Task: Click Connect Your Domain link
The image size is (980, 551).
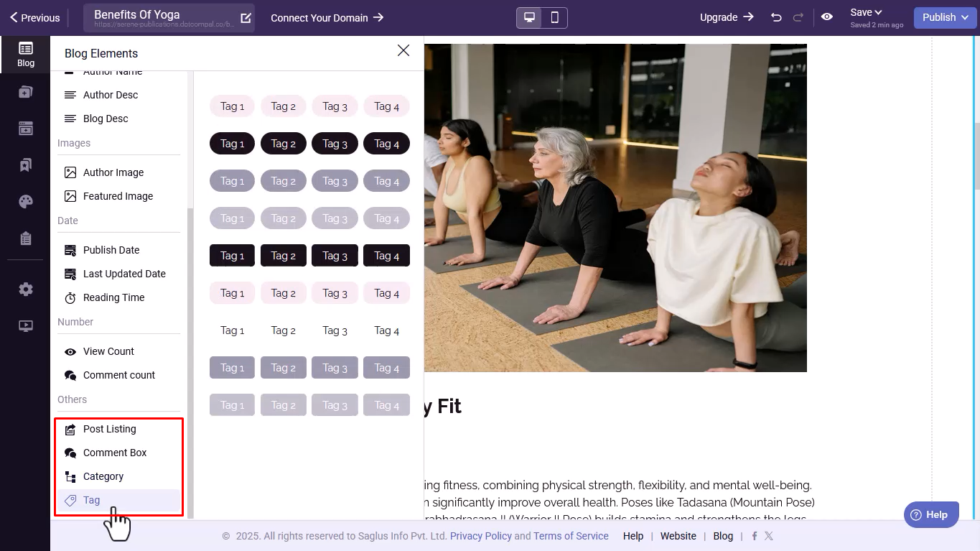Action: tap(327, 18)
